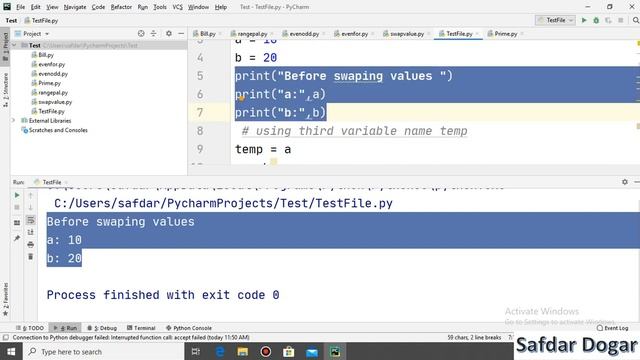Open the Favorites side tab
The width and height of the screenshot is (640, 360).
coord(5,299)
